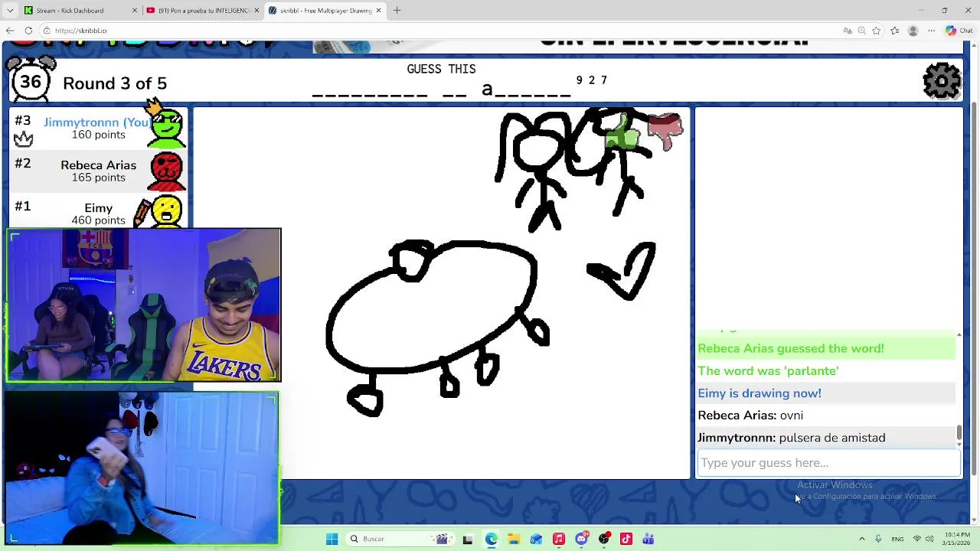The height and width of the screenshot is (551, 980).
Task: Open the Windows Start menu
Action: tap(332, 539)
